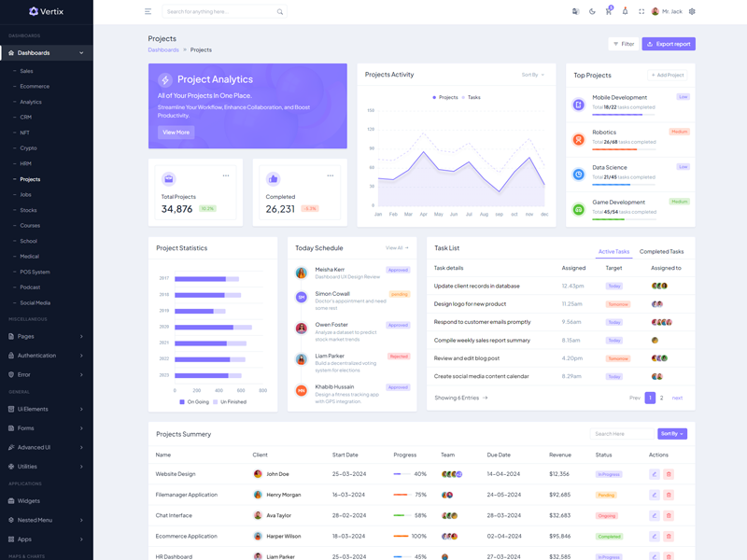The width and height of the screenshot is (747, 560).
Task: Collapse sidebar using the hamburger icon
Action: pos(148,12)
